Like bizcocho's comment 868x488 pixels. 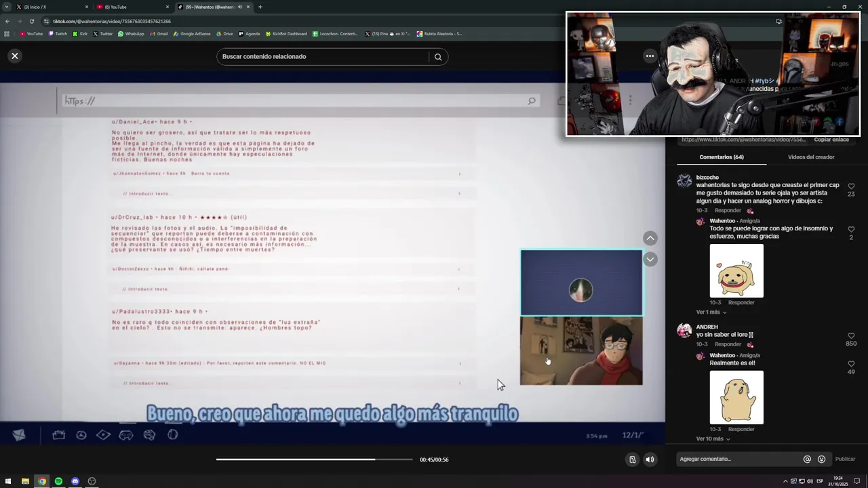pyautogui.click(x=851, y=186)
